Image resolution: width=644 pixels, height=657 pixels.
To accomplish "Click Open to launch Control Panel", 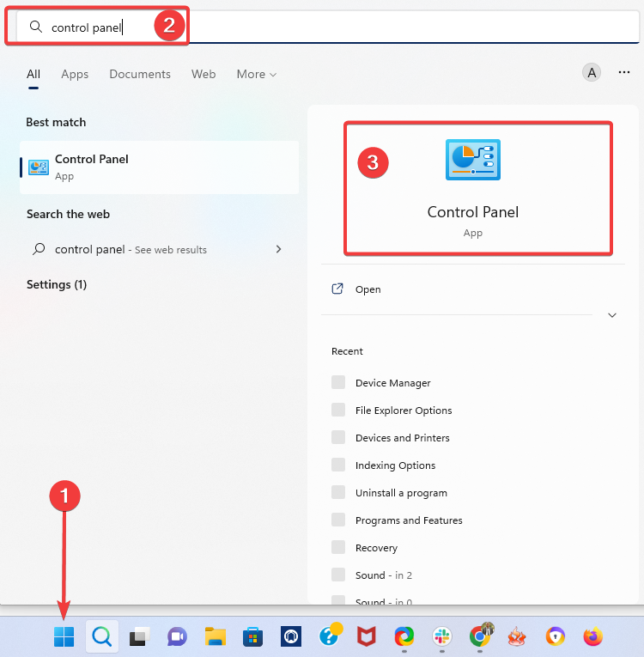I will 368,289.
